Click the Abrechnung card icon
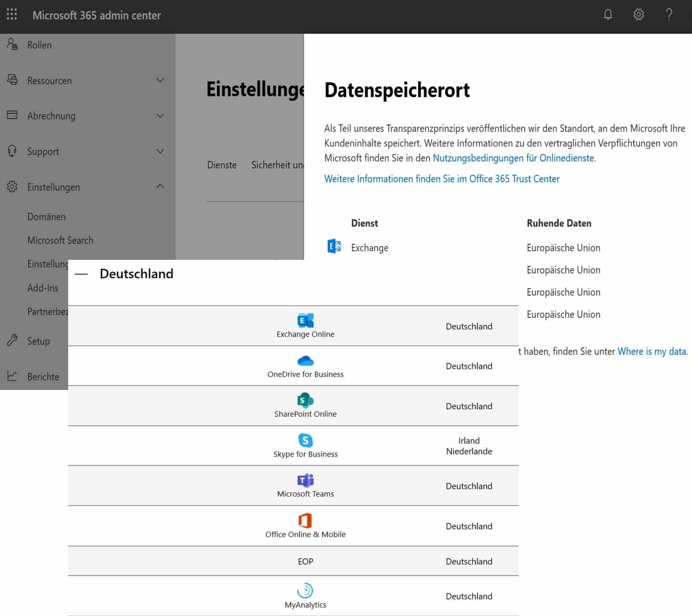This screenshot has width=692, height=616. click(x=12, y=115)
